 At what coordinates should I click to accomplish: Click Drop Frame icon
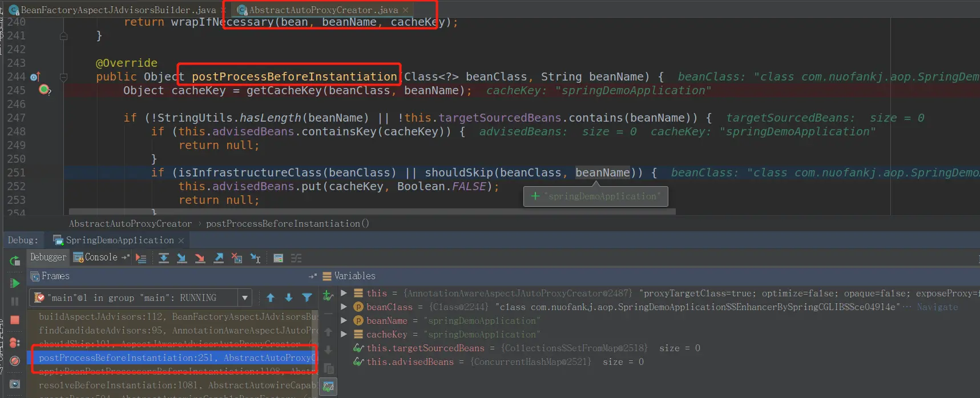pyautogui.click(x=237, y=258)
